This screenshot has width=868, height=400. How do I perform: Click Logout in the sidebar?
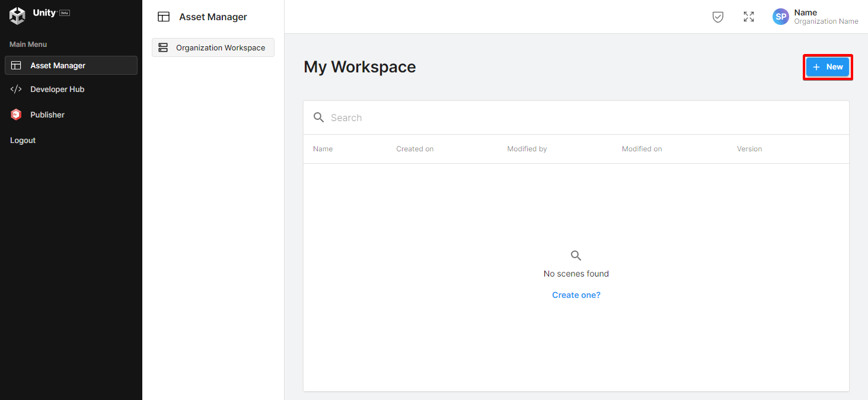coord(23,140)
